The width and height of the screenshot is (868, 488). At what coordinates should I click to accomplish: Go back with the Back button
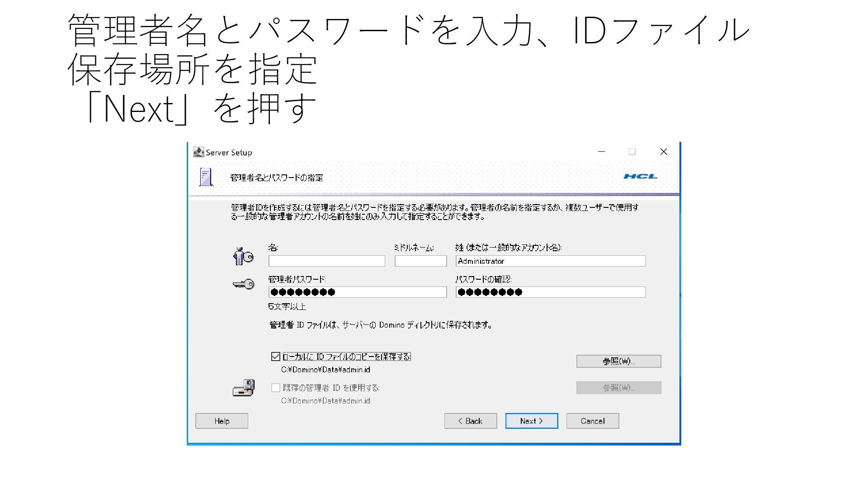pos(470,421)
